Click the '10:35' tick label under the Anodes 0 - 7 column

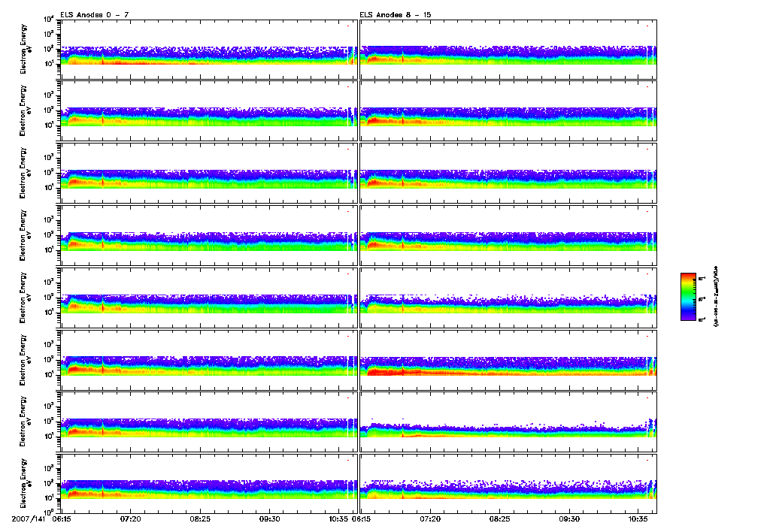(339, 518)
